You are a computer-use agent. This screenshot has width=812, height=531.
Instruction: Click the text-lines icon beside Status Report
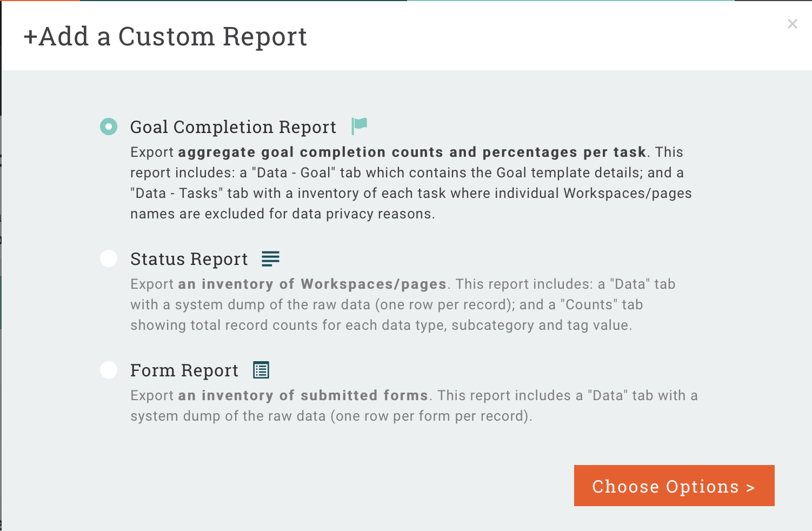tap(270, 259)
